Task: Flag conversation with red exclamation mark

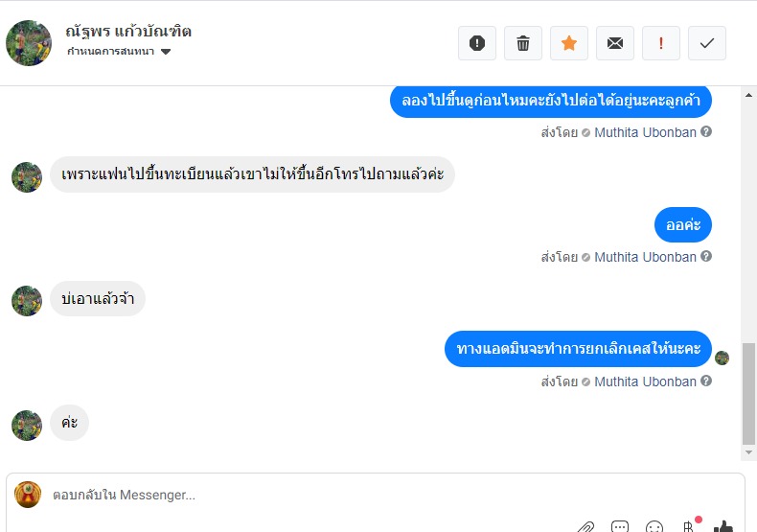Action: point(661,43)
